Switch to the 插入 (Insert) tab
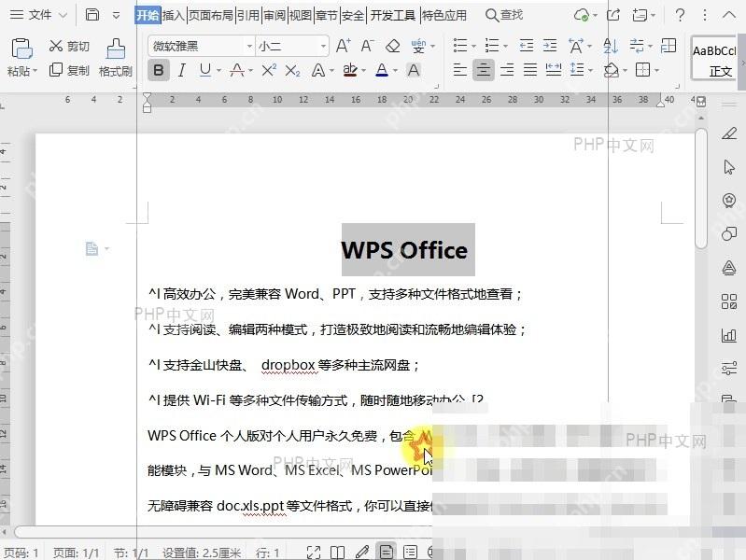This screenshot has height=560, width=746. click(x=173, y=15)
